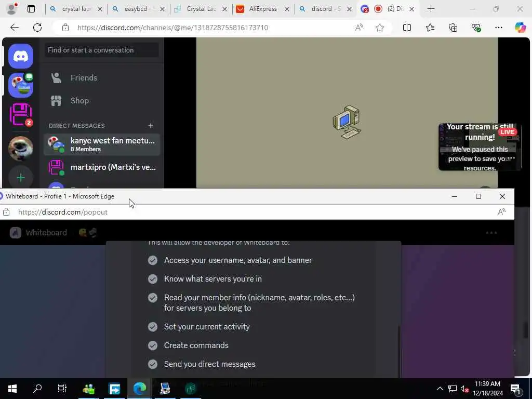
Task: Minimize the Whiteboard popout window
Action: coord(455,196)
